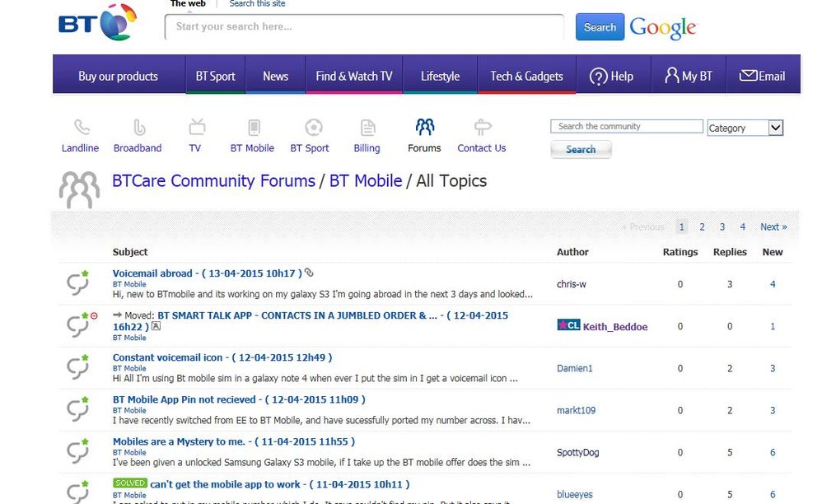Open can't get the mobile app to work topic
The height and width of the screenshot is (504, 822).
pyautogui.click(x=280, y=484)
